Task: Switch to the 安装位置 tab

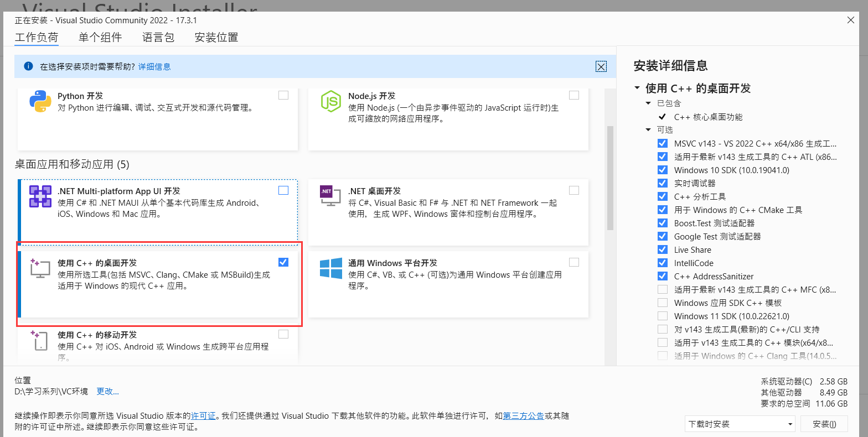Action: pyautogui.click(x=216, y=38)
